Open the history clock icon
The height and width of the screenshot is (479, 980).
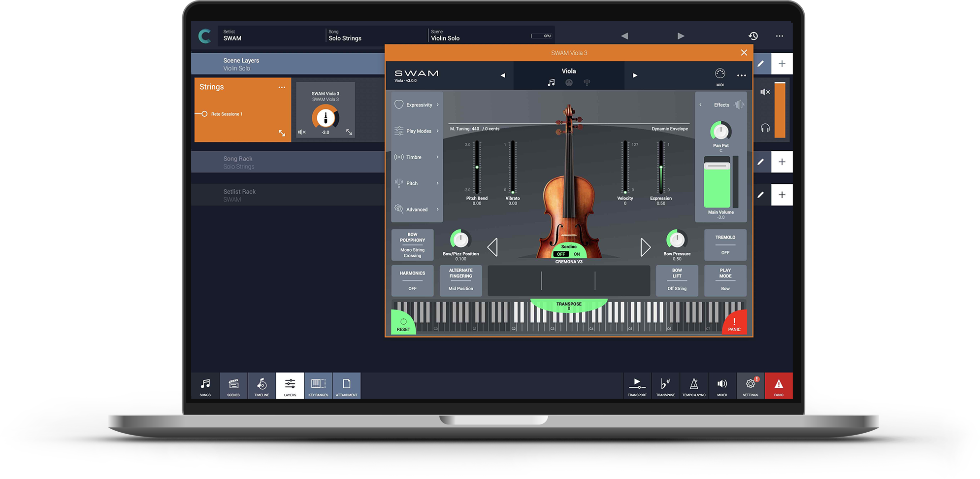[753, 36]
